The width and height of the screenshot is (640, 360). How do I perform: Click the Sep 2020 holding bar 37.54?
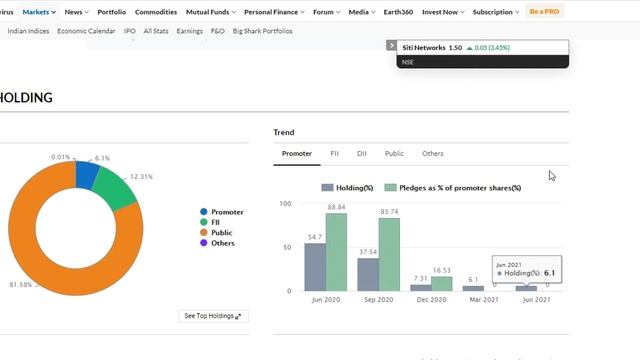coord(368,274)
